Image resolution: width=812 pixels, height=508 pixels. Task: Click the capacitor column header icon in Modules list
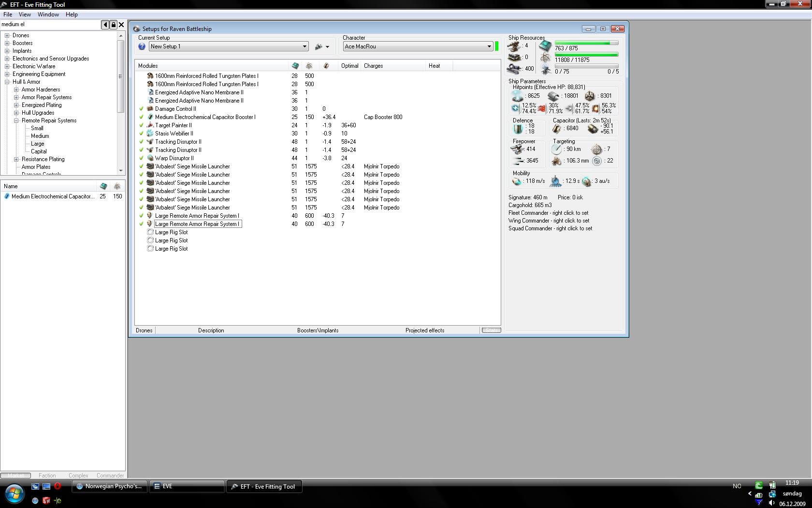click(x=326, y=66)
